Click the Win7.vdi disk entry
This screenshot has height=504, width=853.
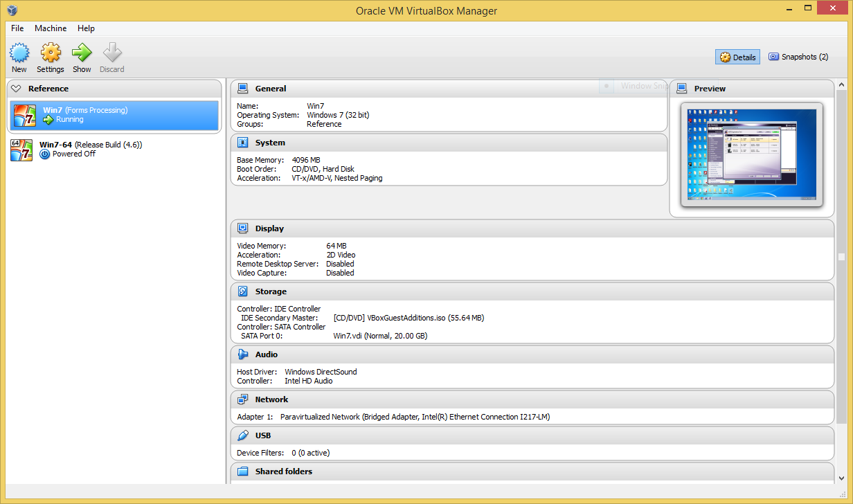(380, 336)
